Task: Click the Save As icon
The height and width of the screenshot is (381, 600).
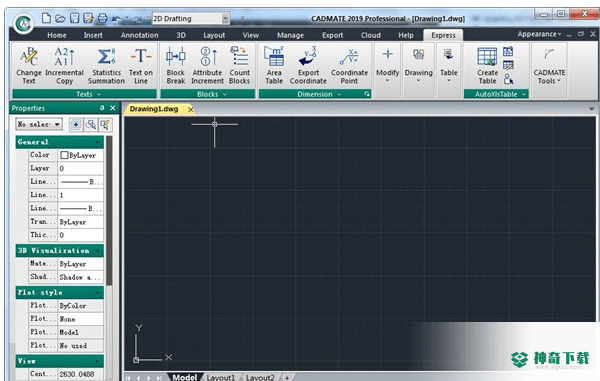Action: click(x=88, y=18)
